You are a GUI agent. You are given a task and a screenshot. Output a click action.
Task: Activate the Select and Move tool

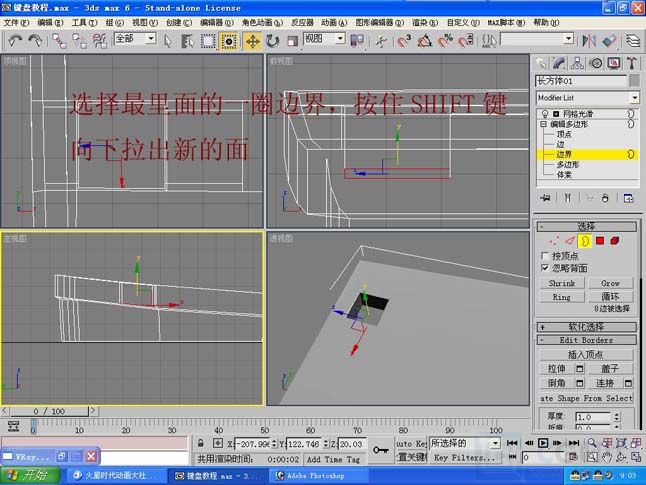(252, 41)
